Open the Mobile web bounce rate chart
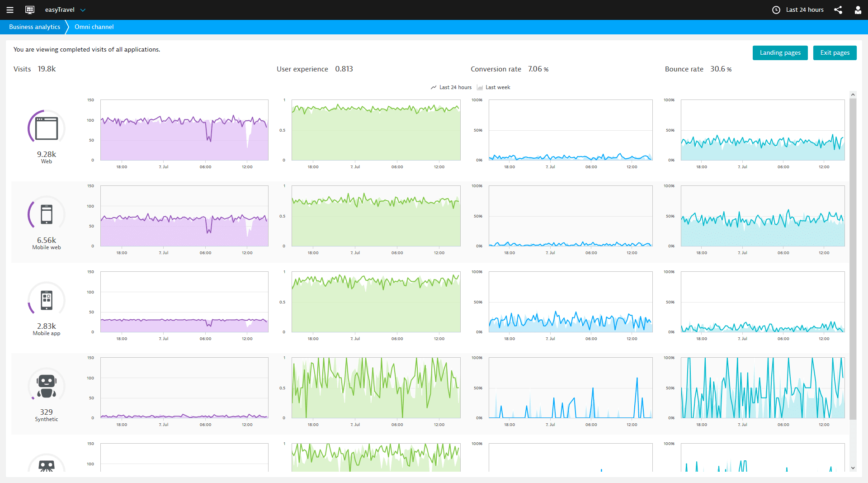Viewport: 868px width, 483px height. pyautogui.click(x=763, y=216)
